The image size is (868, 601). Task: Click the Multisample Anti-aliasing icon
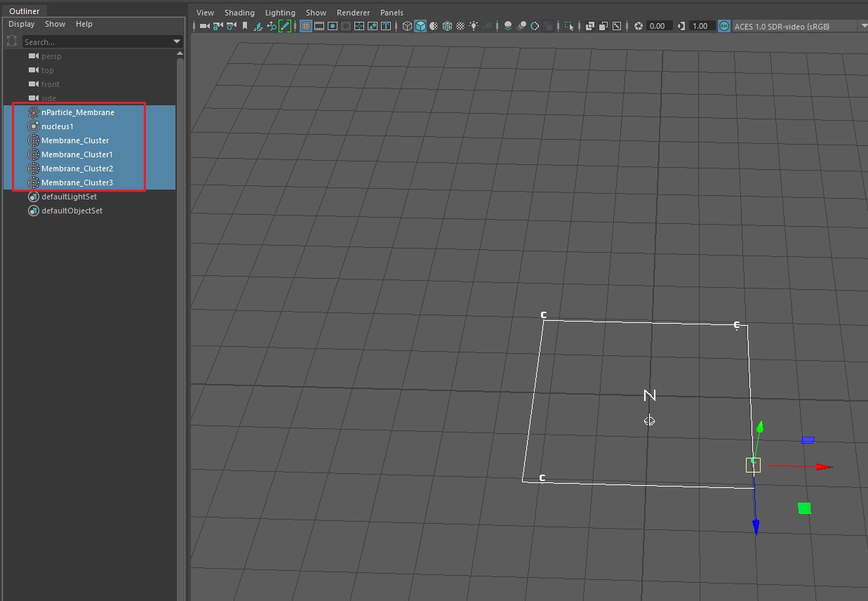(x=535, y=26)
